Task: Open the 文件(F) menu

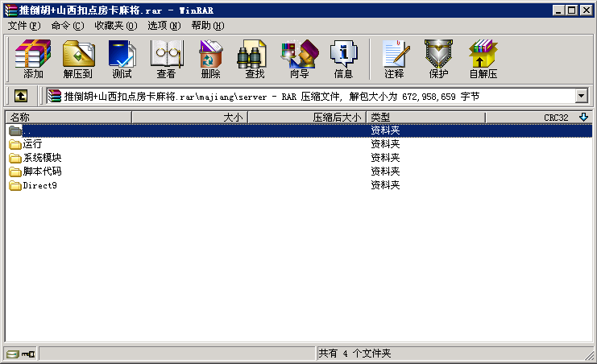Action: [x=23, y=25]
